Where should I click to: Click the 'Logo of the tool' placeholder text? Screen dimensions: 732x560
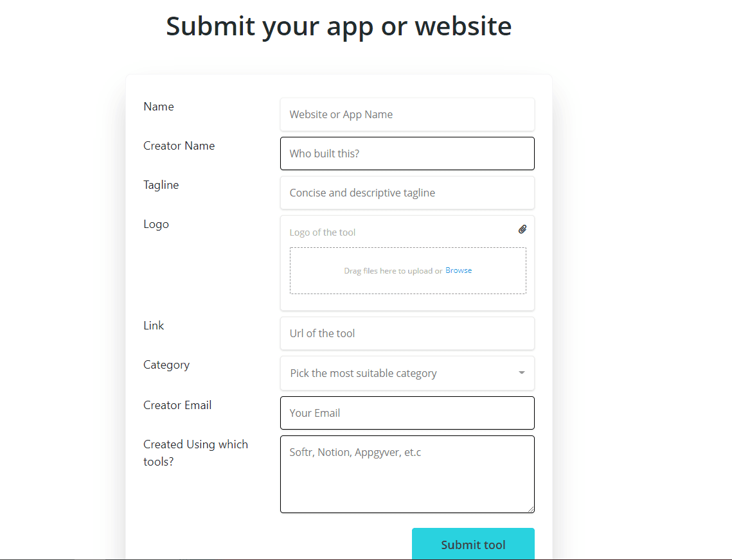[322, 232]
